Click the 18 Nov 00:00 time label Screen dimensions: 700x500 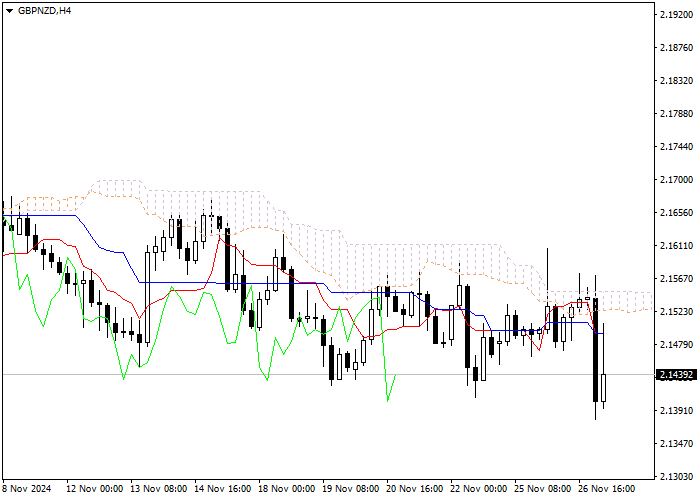point(287,489)
